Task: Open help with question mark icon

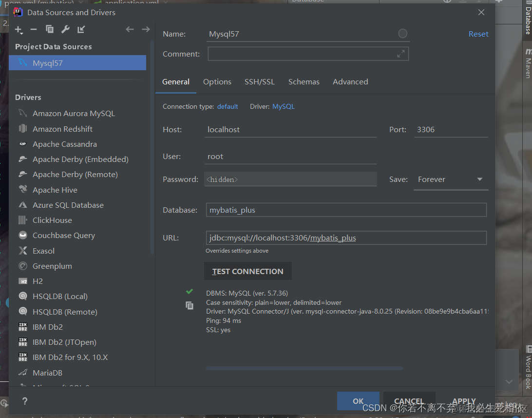Action: point(25,401)
